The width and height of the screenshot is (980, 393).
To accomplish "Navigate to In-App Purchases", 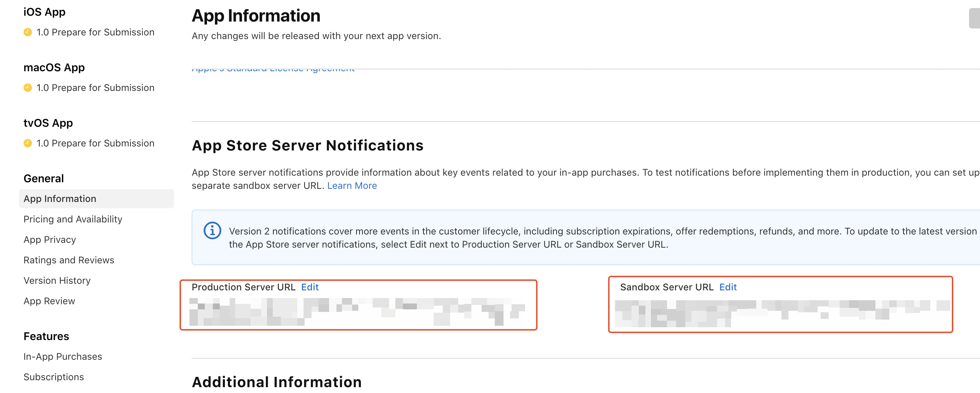I will (63, 357).
